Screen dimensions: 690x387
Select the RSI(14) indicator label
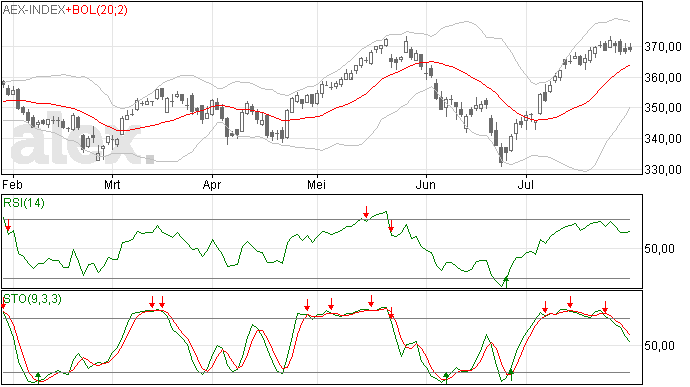(24, 203)
